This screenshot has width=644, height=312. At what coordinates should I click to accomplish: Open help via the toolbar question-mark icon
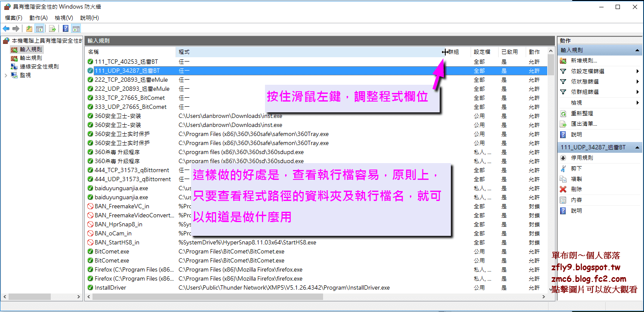[66, 29]
